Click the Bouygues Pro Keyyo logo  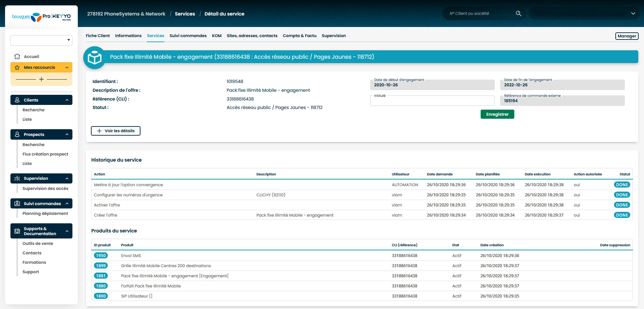pyautogui.click(x=41, y=17)
